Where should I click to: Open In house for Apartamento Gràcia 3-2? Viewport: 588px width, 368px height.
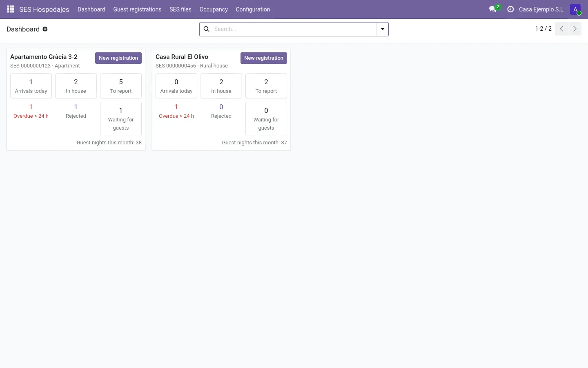(x=76, y=86)
